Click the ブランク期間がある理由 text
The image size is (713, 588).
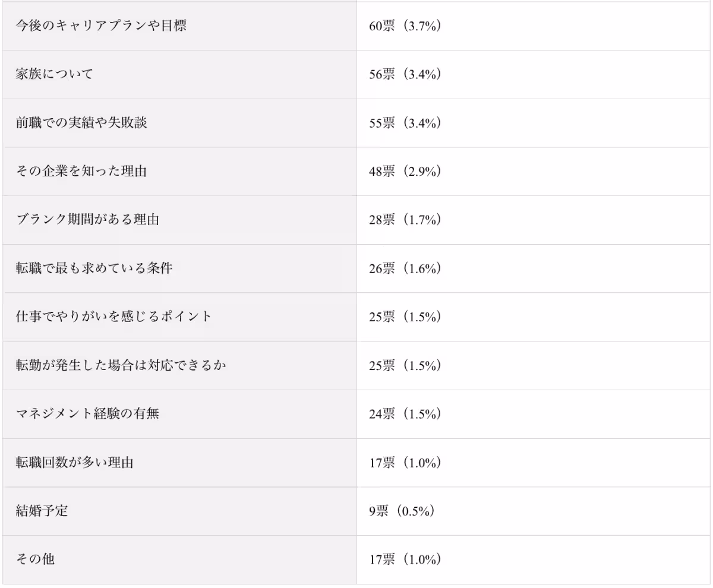(88, 220)
